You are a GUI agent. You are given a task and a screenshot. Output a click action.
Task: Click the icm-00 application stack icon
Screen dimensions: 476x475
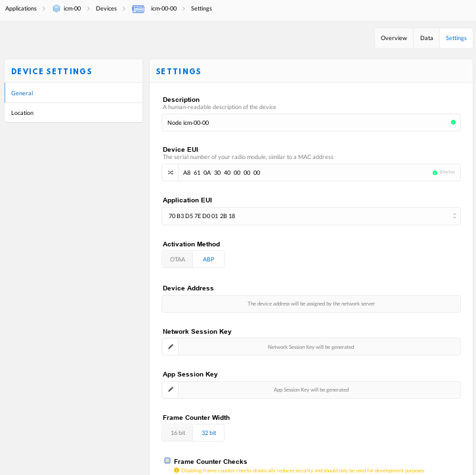[x=56, y=9]
